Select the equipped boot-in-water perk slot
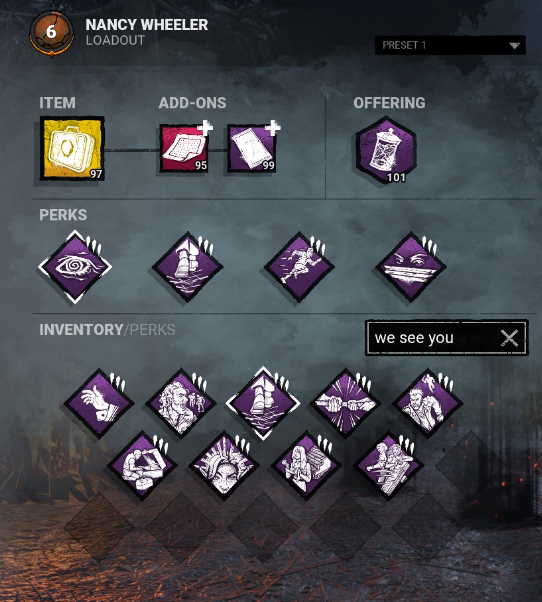Image resolution: width=542 pixels, height=602 pixels. point(188,267)
